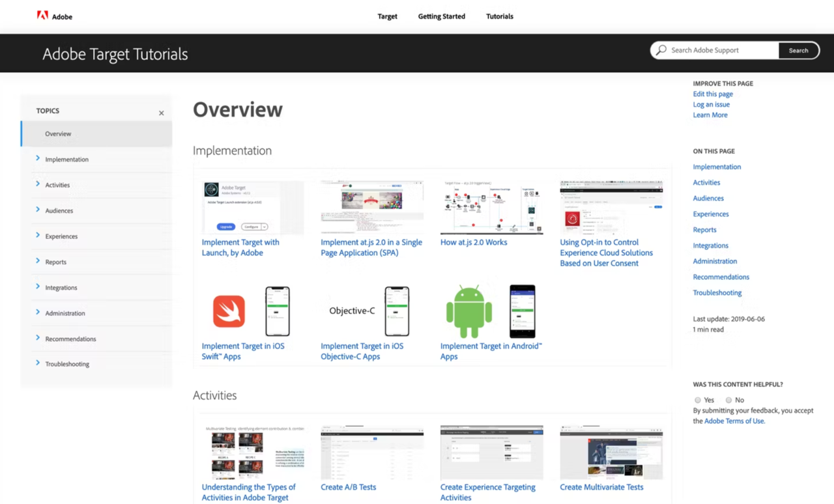Expand the Experiences topic chevron
The width and height of the screenshot is (834, 504).
click(38, 235)
